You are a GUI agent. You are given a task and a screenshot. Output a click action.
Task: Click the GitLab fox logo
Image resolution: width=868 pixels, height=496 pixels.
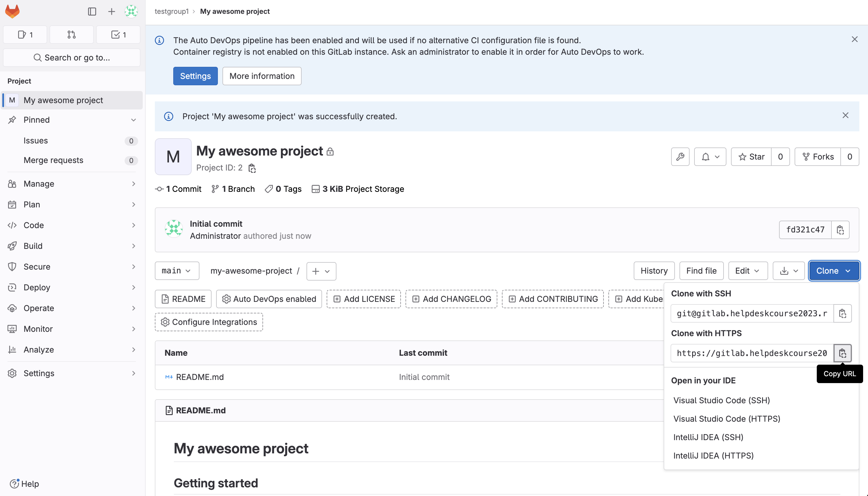tap(12, 11)
